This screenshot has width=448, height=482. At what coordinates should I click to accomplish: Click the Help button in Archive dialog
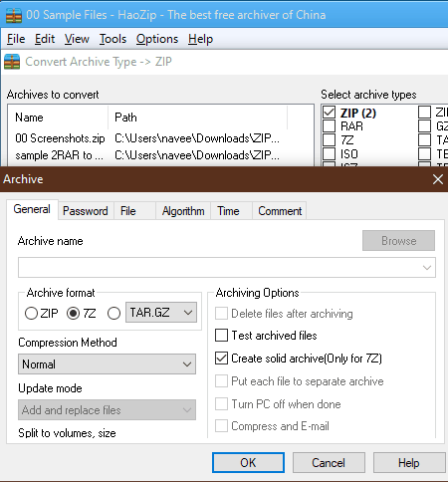(409, 462)
